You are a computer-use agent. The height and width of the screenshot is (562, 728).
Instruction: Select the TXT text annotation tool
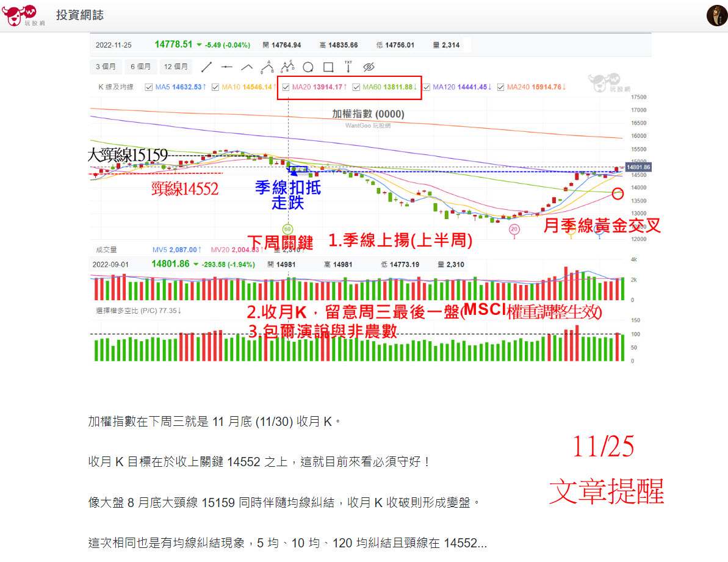[x=348, y=67]
